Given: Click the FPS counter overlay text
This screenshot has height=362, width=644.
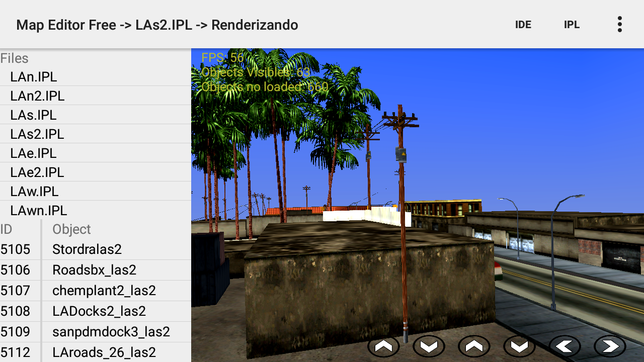Looking at the screenshot, I should [222, 58].
